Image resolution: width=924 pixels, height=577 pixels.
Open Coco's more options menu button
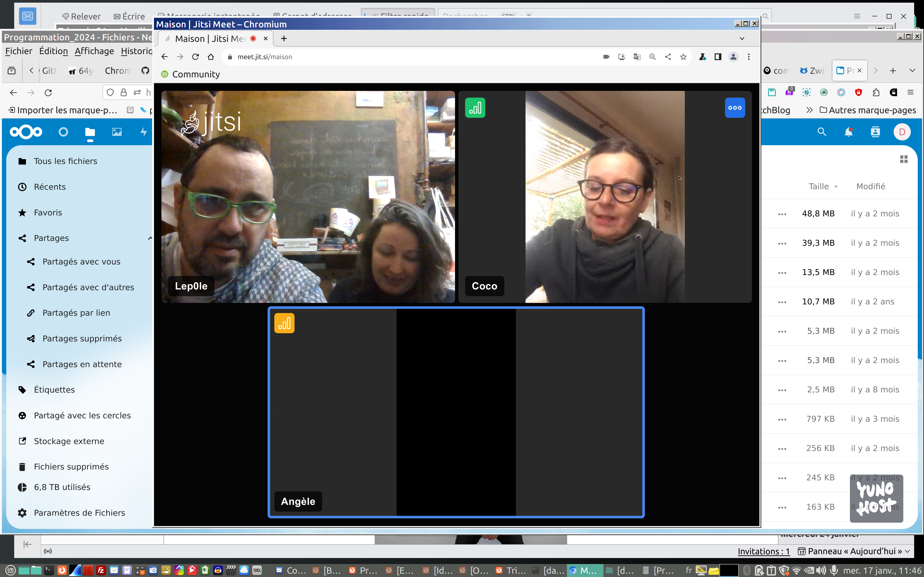(x=735, y=108)
